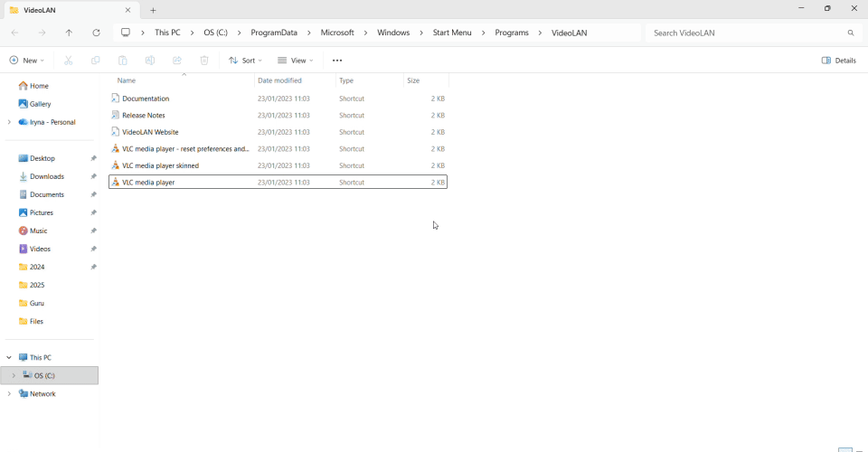The height and width of the screenshot is (452, 868).
Task: Navigate to Microsoft breadcrumb
Action: pos(337,33)
